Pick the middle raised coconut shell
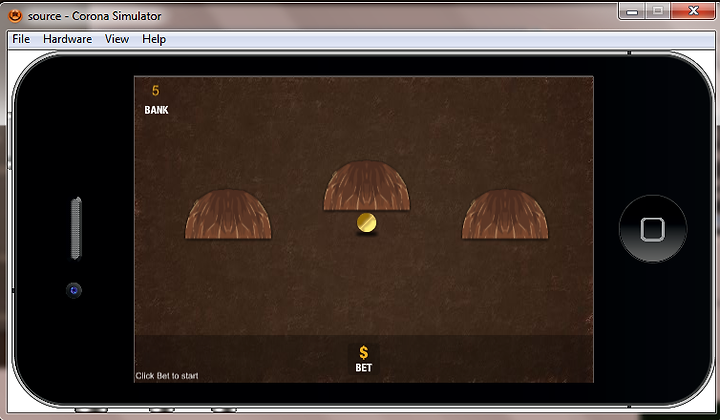Screen dimensions: 720x420 tap(366, 186)
